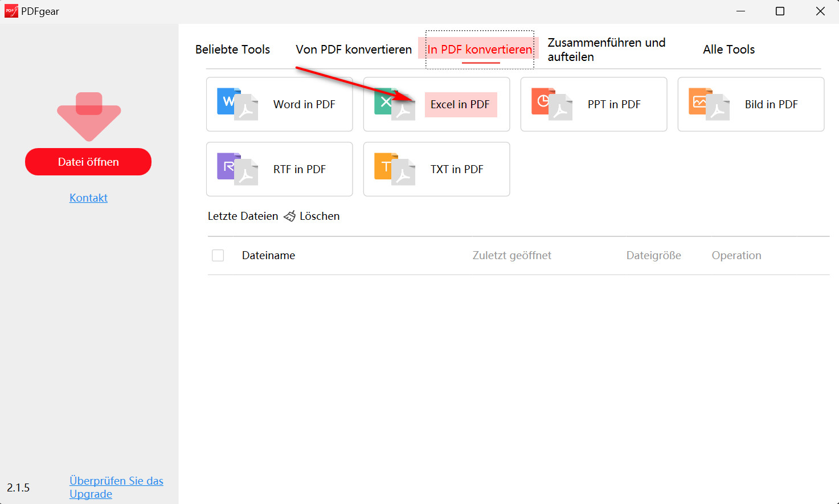Choose the TXT in PDF label
Screen dimensions: 839x504
pyautogui.click(x=457, y=169)
